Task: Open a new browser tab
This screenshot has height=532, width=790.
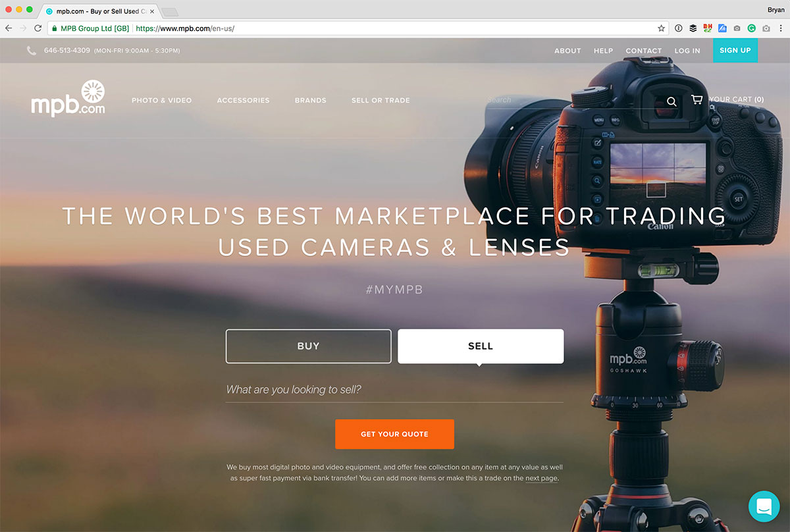Action: click(170, 12)
